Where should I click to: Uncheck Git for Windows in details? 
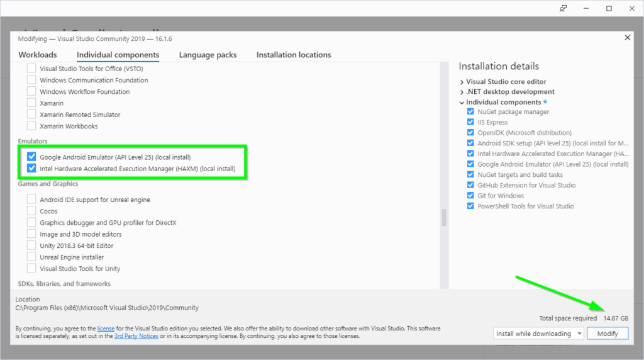(x=470, y=195)
